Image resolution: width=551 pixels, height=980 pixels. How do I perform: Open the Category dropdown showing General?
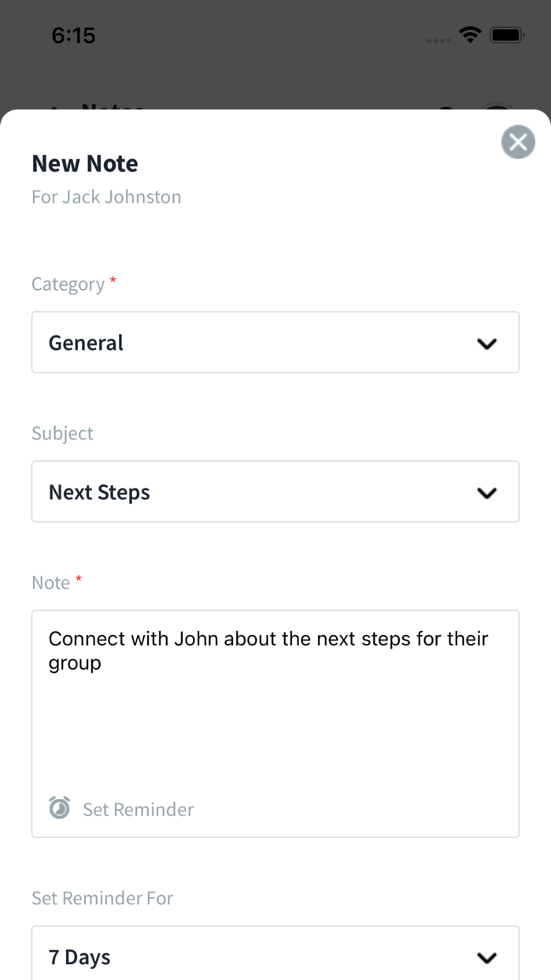coord(260,343)
